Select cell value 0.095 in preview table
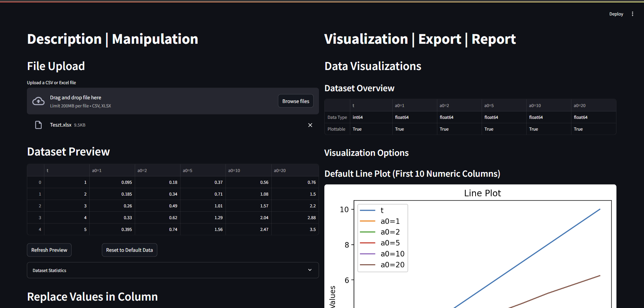Image resolution: width=644 pixels, height=308 pixels. [112, 182]
